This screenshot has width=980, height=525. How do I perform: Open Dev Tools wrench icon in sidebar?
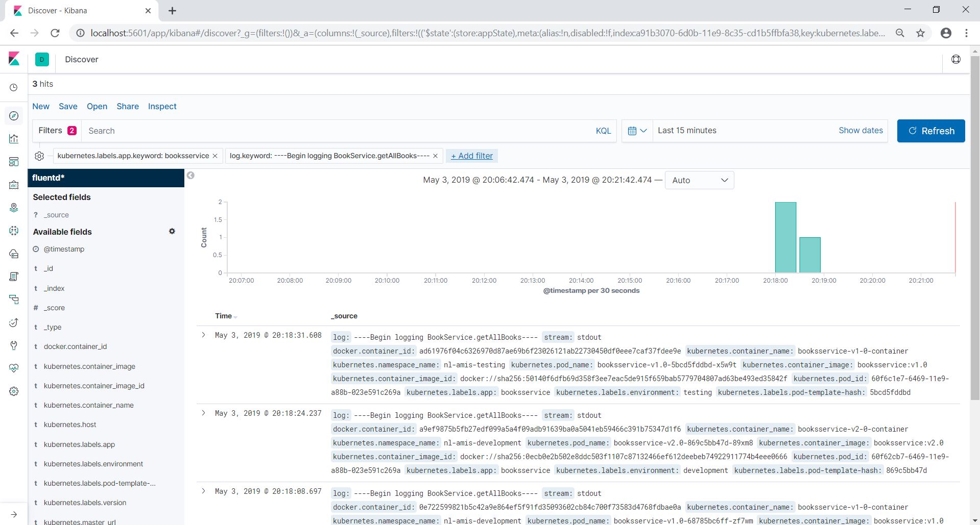tap(14, 345)
